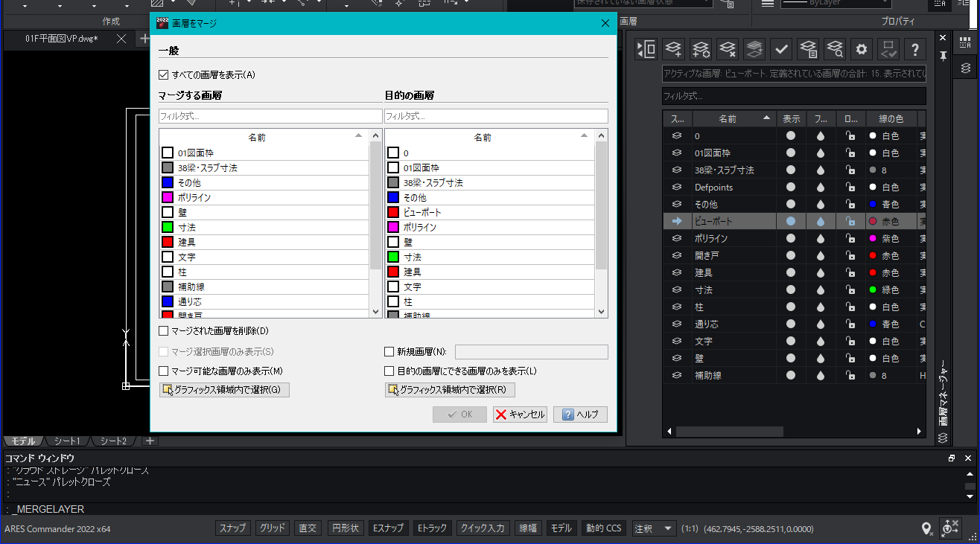Toggle the filter tree panel icon
This screenshot has height=544, width=980.
pos(646,50)
